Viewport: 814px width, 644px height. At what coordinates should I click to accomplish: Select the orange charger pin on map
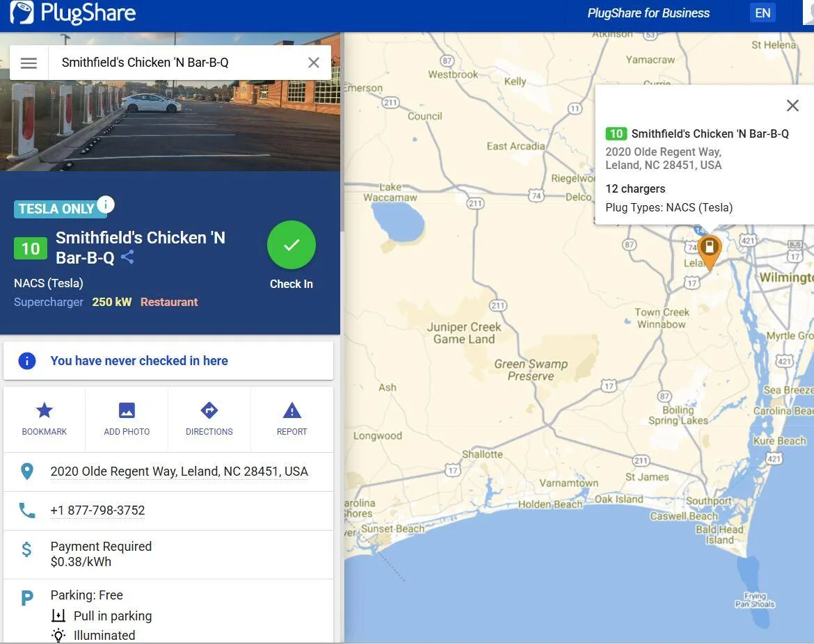(709, 252)
